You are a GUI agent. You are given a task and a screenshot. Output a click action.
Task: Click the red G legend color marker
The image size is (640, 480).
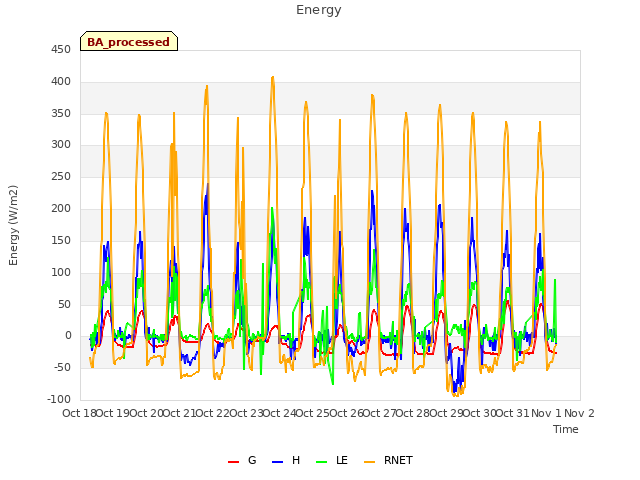233,462
